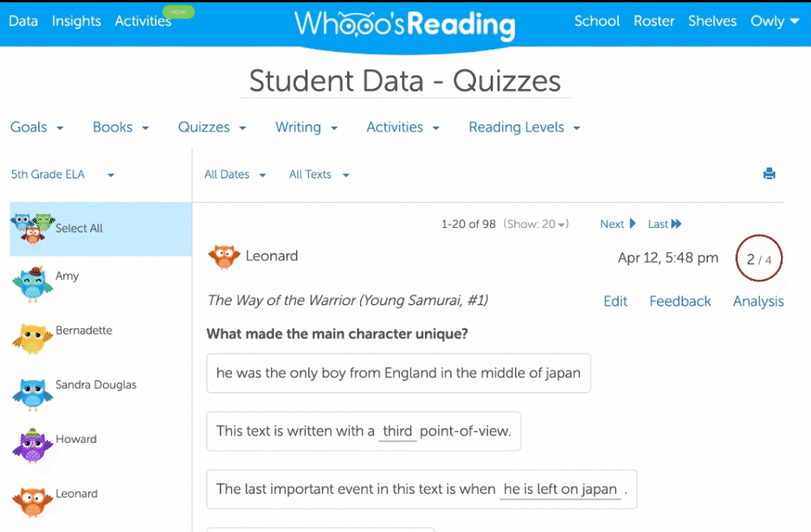Image resolution: width=811 pixels, height=532 pixels.
Task: Click Sandra Douglas's blue owl icon
Action: pyautogui.click(x=32, y=392)
